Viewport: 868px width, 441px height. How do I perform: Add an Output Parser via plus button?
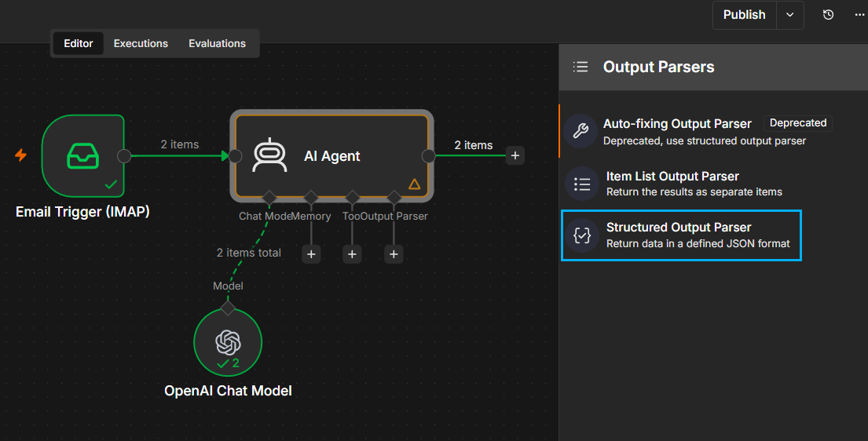pyautogui.click(x=394, y=254)
